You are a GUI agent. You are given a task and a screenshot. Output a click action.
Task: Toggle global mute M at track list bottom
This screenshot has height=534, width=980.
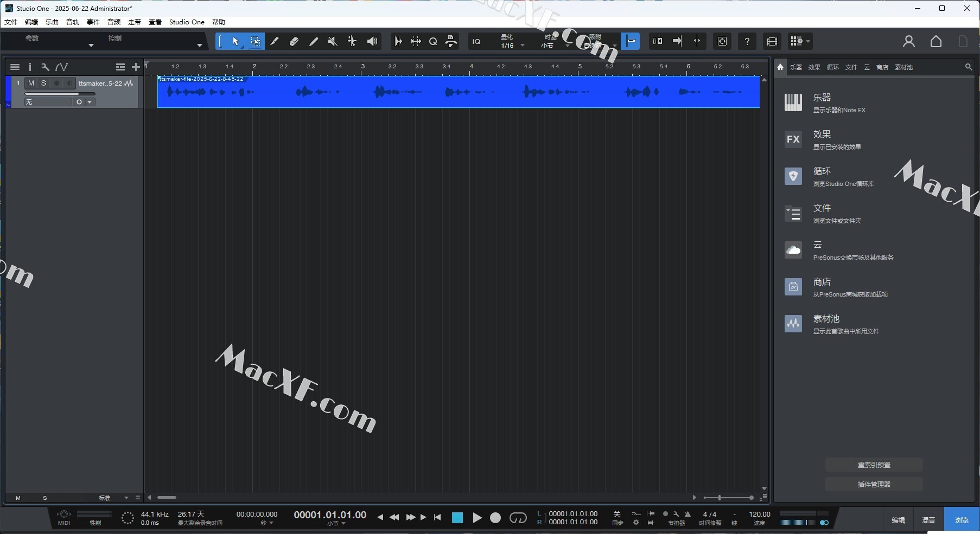18,498
